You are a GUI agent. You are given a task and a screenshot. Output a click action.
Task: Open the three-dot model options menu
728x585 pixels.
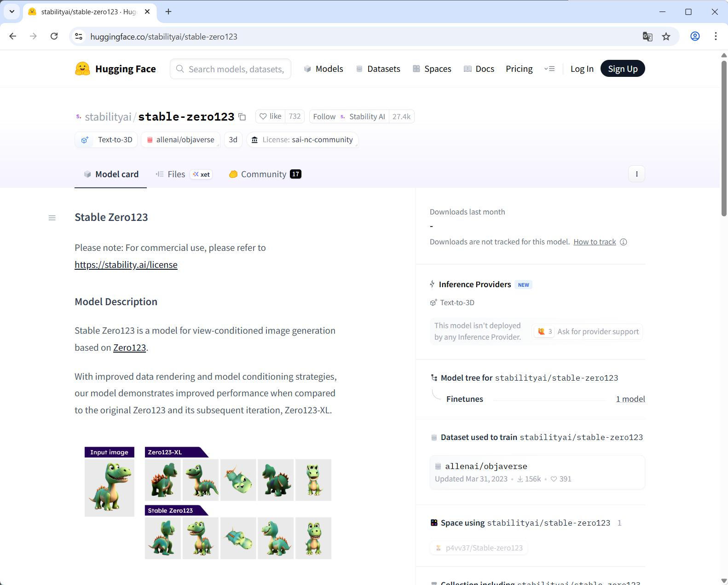point(636,174)
